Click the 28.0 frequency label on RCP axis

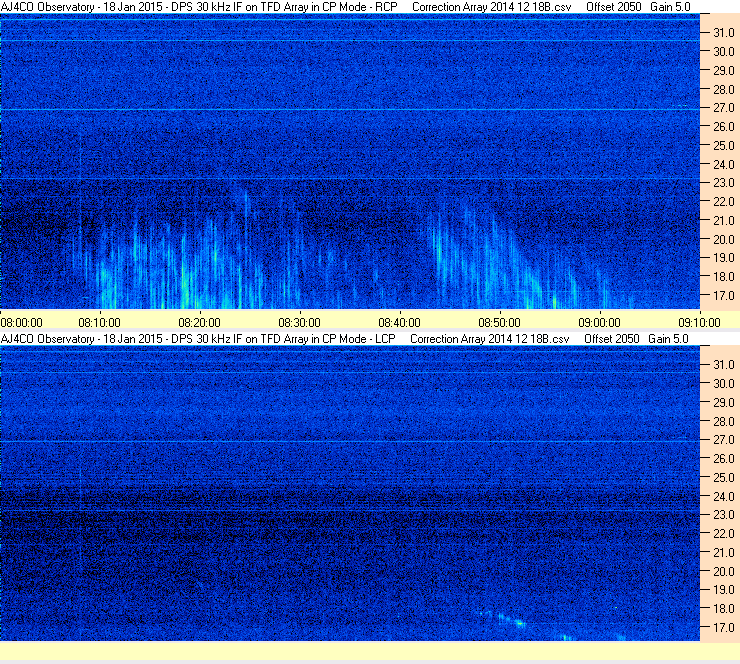tap(723, 90)
